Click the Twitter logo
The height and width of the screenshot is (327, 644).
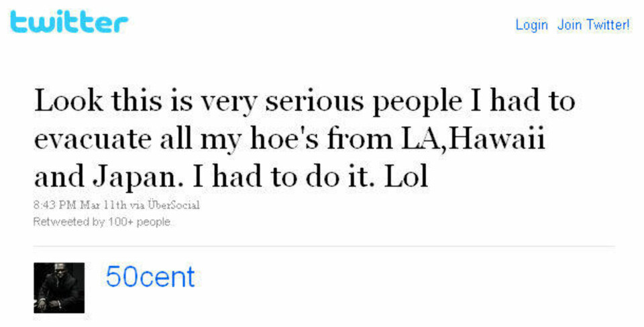(69, 21)
